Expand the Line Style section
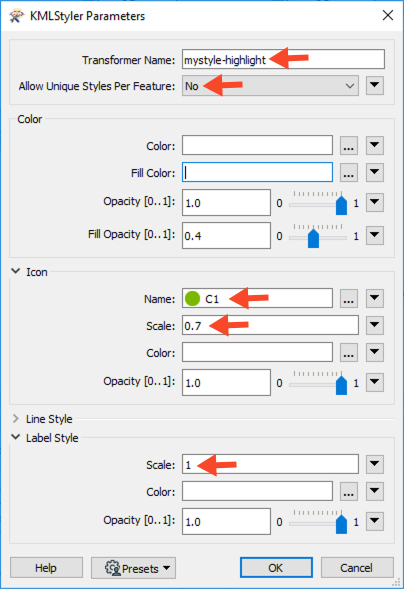Screen dimensions: 404x589 15,418
